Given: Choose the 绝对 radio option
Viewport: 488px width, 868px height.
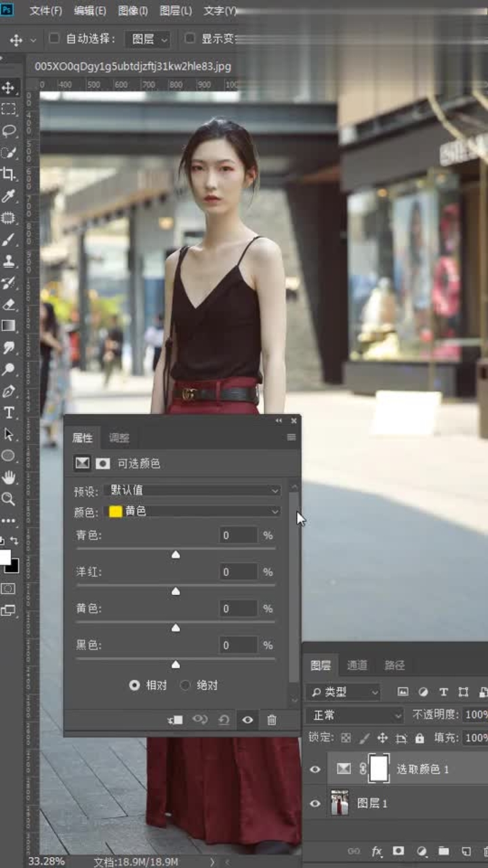Looking at the screenshot, I should pyautogui.click(x=185, y=685).
